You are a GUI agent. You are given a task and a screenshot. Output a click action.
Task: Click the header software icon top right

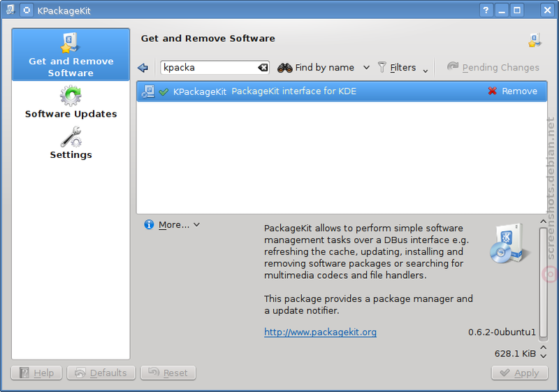coord(535,41)
